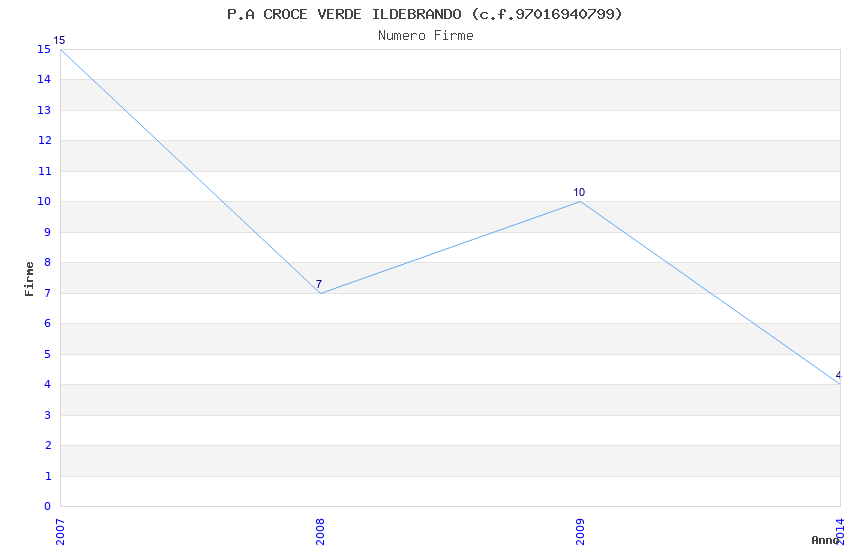This screenshot has width=850, height=550.
Task: Click data point label 10 for 2009
Action: point(579,192)
